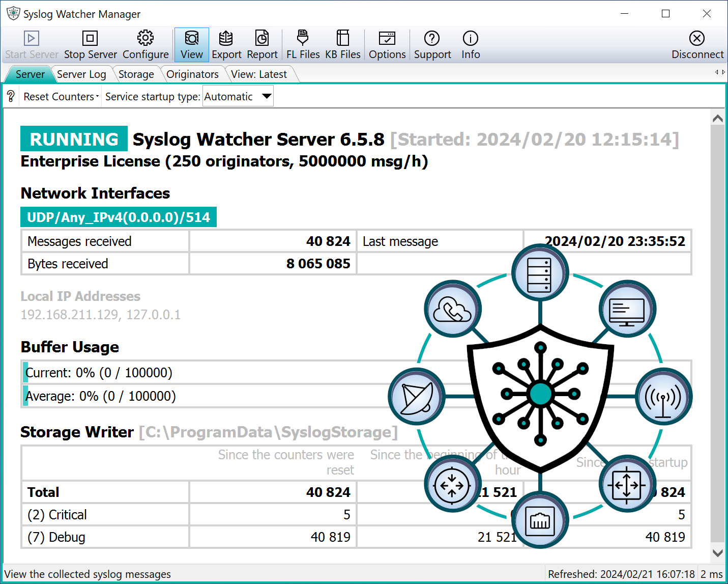Image resolution: width=728 pixels, height=584 pixels.
Task: Select the View: Latest tab
Action: click(x=259, y=74)
